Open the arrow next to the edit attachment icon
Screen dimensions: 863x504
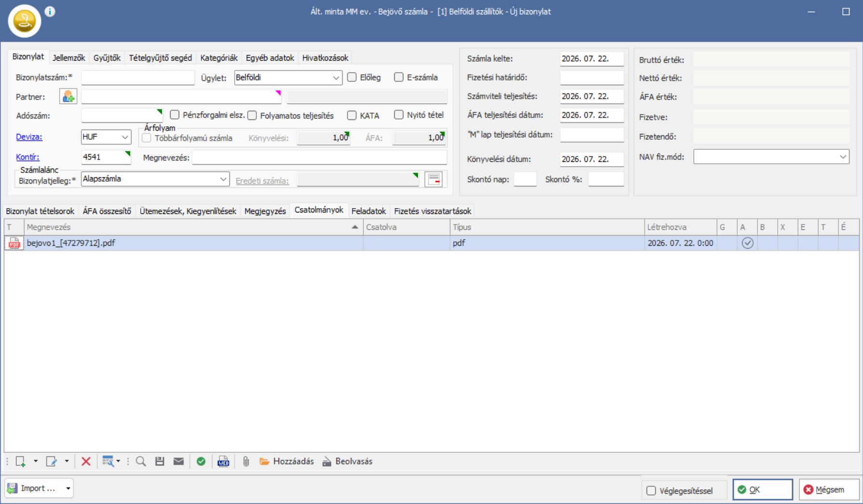66,462
